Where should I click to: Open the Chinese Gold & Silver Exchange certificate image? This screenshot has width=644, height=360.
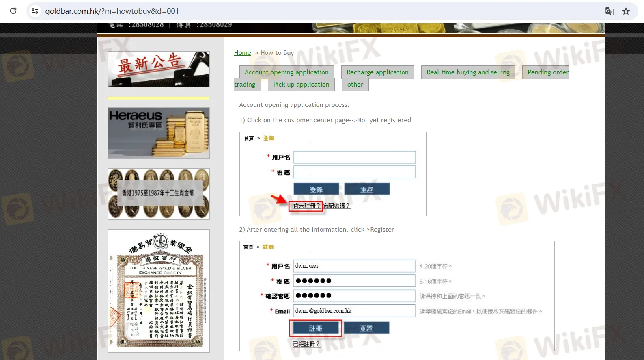tap(158, 291)
